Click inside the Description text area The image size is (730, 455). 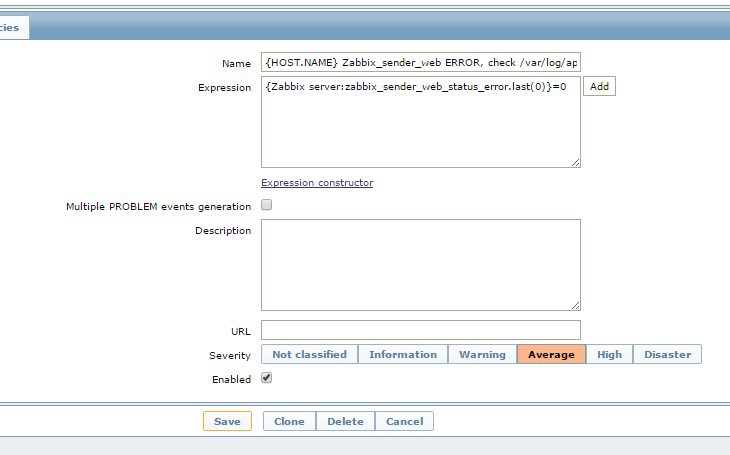point(420,265)
